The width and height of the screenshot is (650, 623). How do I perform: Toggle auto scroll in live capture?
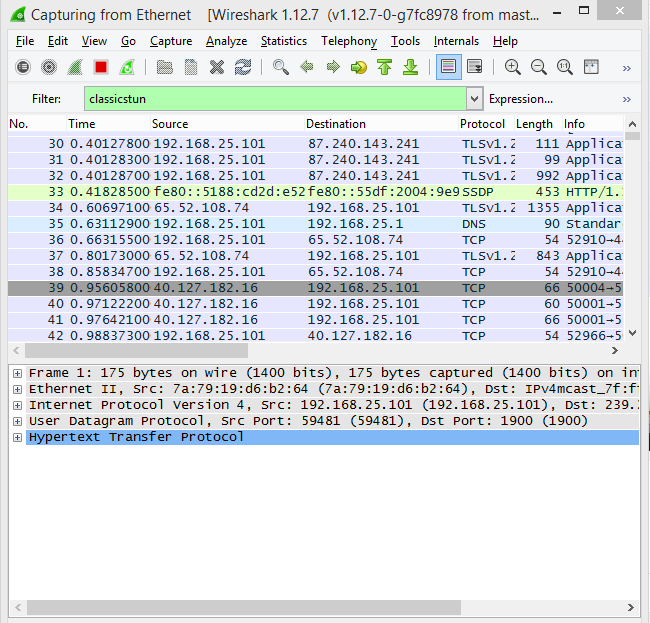475,67
